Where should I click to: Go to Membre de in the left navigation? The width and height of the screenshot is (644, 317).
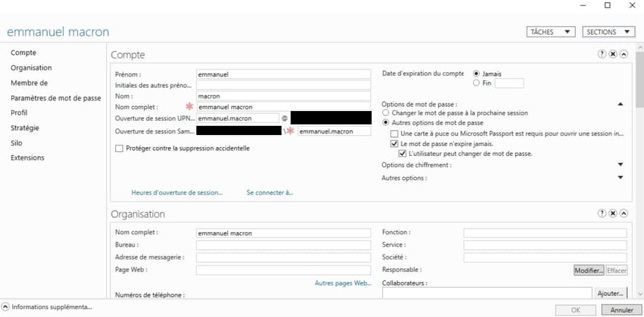point(29,83)
